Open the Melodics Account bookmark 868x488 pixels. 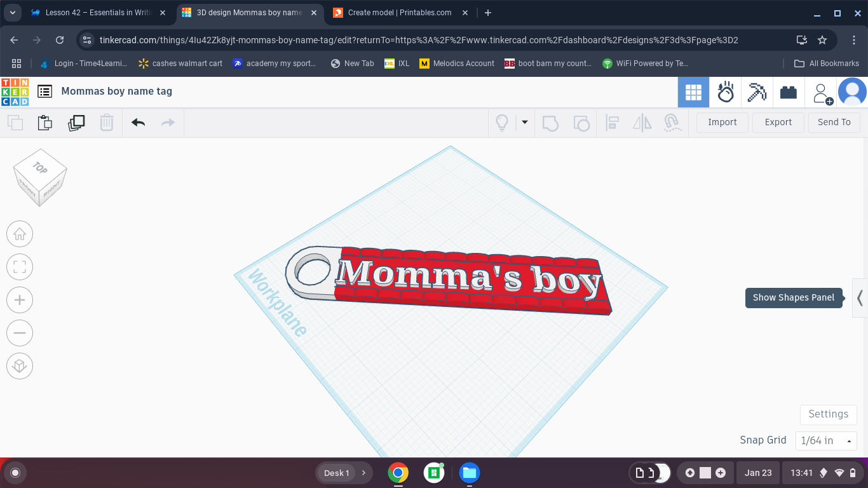tap(457, 64)
